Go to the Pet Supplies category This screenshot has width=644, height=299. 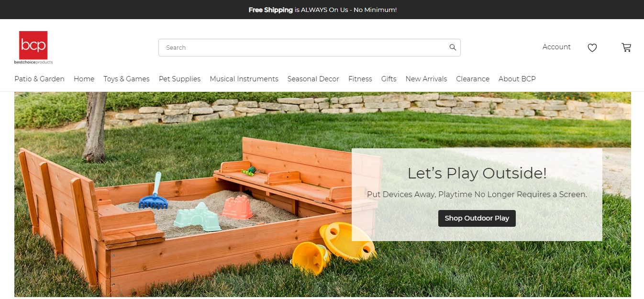[179, 79]
